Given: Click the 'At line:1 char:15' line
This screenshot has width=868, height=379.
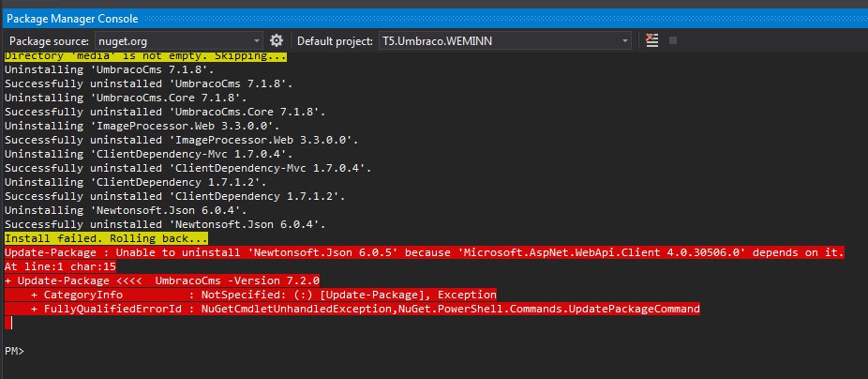Looking at the screenshot, I should pyautogui.click(x=60, y=266).
